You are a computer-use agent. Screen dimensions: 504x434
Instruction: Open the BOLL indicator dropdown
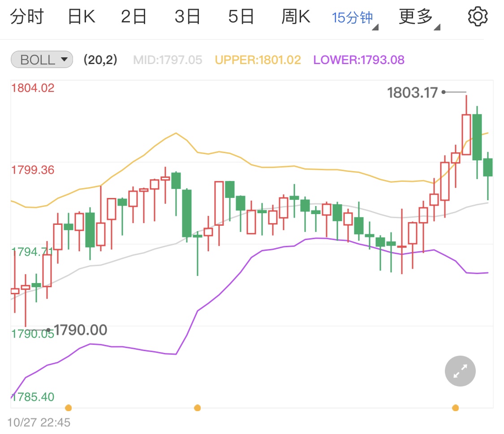coord(42,60)
